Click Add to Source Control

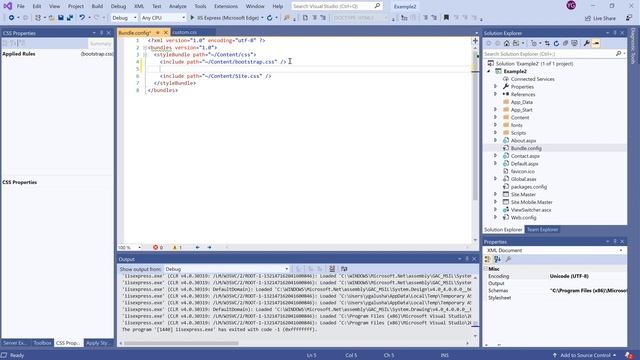pyautogui.click(x=585, y=355)
